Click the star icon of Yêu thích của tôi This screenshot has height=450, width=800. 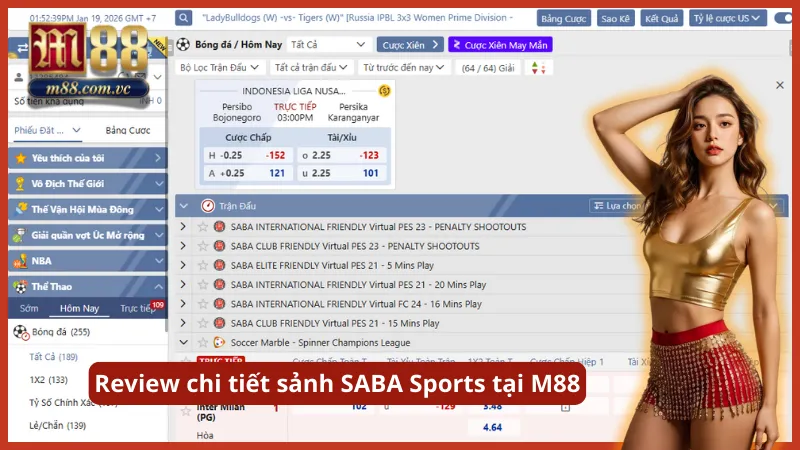click(20, 158)
